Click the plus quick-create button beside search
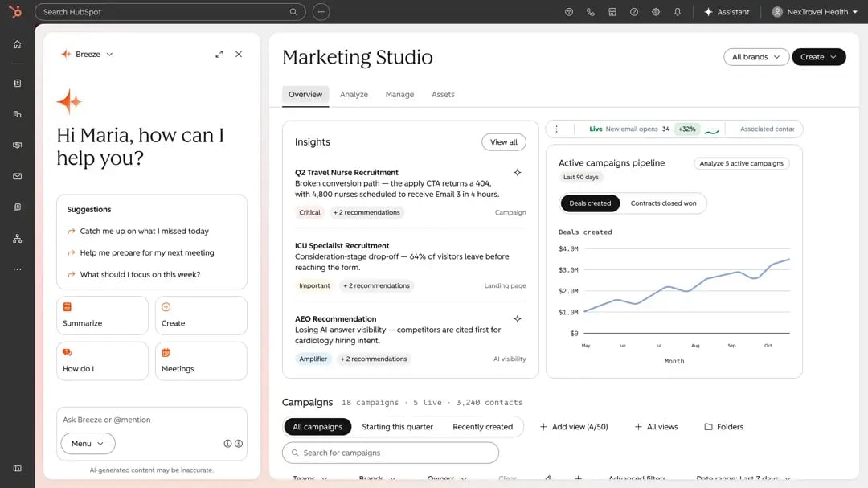 [321, 11]
